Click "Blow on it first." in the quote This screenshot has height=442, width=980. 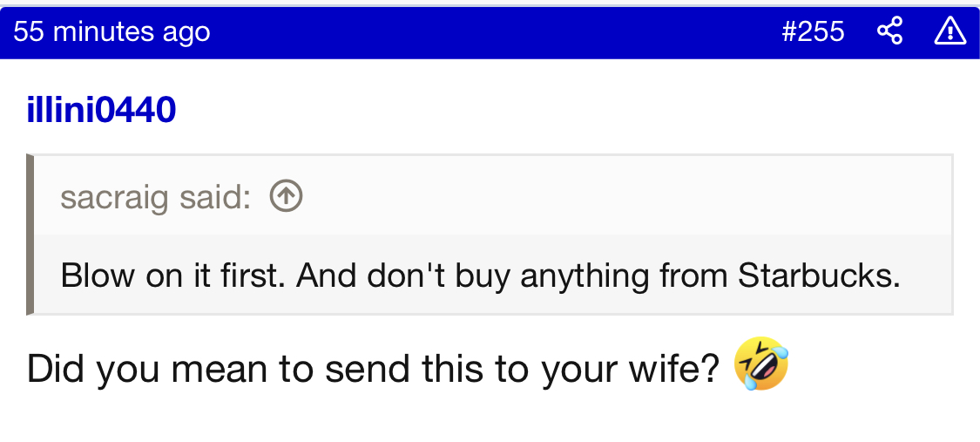pyautogui.click(x=172, y=275)
